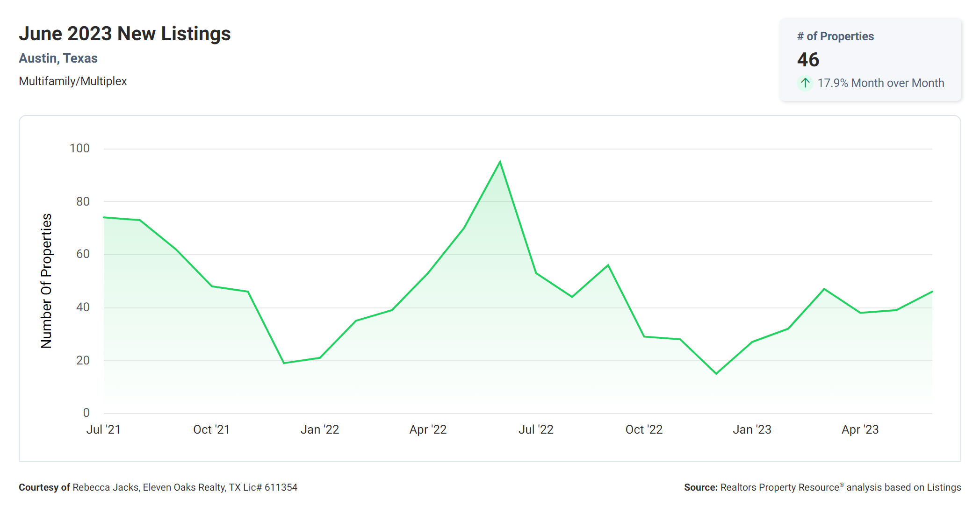Screen dimensions: 980x514
Task: Click the green up-arrow icon
Action: (x=805, y=83)
